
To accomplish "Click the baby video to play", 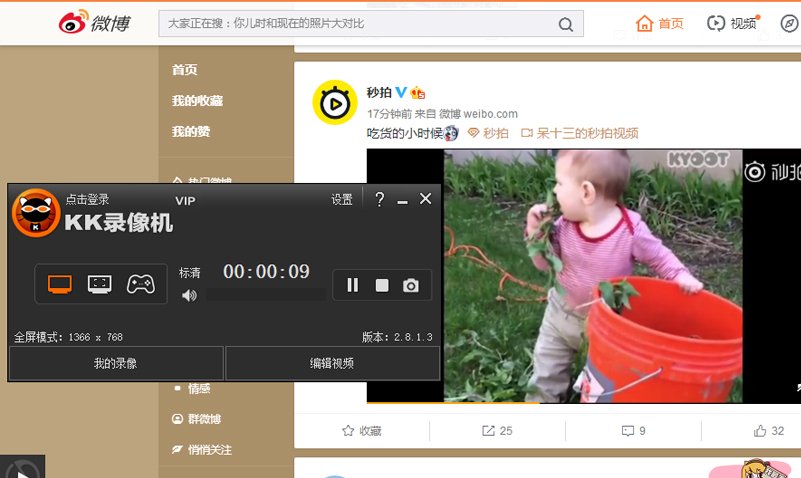I will pyautogui.click(x=593, y=276).
